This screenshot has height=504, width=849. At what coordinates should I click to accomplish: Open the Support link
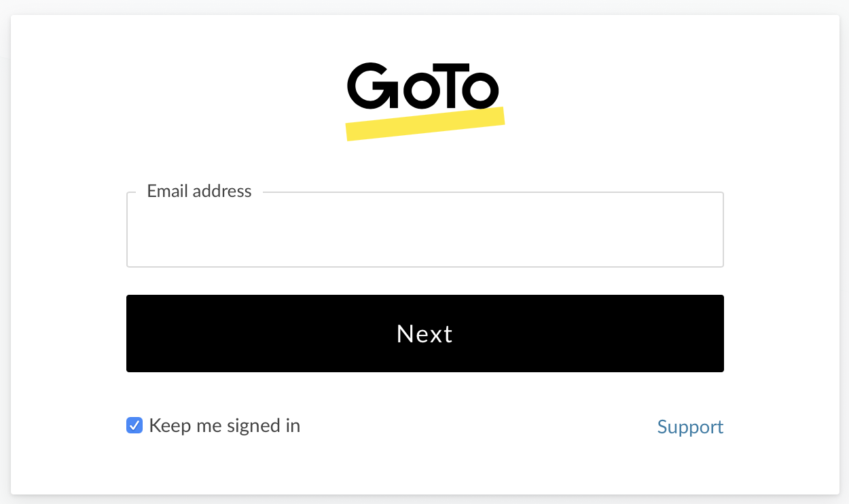click(x=690, y=427)
